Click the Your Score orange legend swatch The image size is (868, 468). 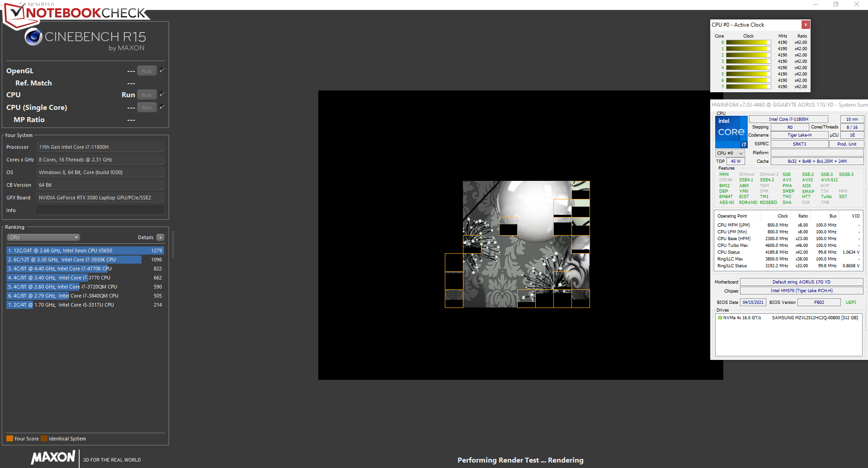click(9, 439)
